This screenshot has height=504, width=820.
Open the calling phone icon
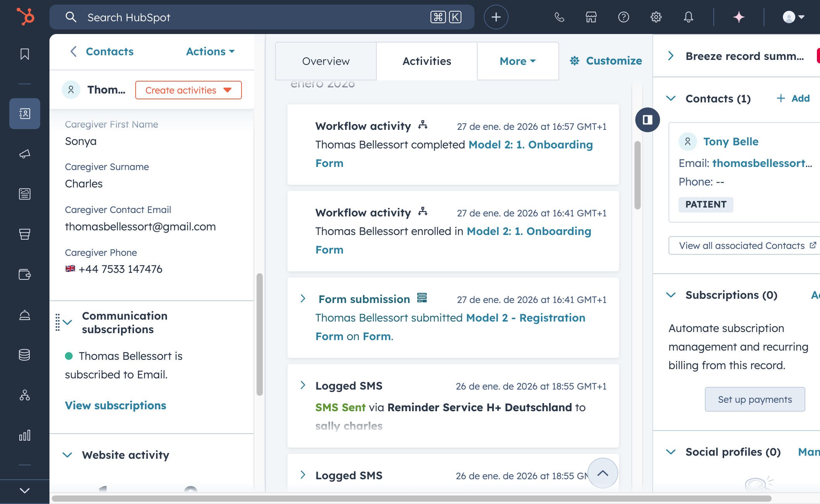(559, 17)
